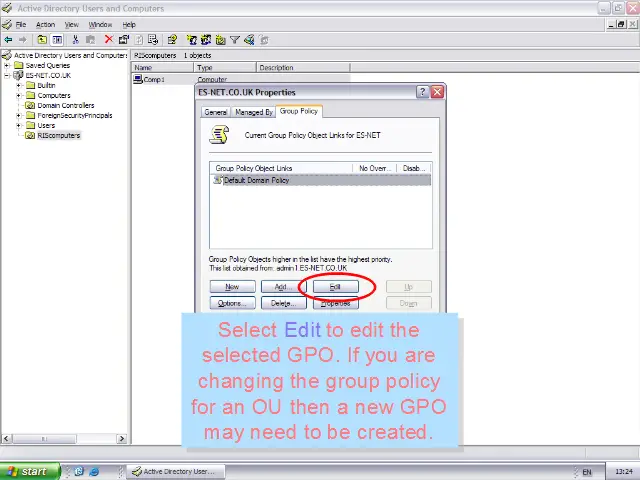640x480 pixels.
Task: Select the Comp1 computer object
Action: (153, 80)
